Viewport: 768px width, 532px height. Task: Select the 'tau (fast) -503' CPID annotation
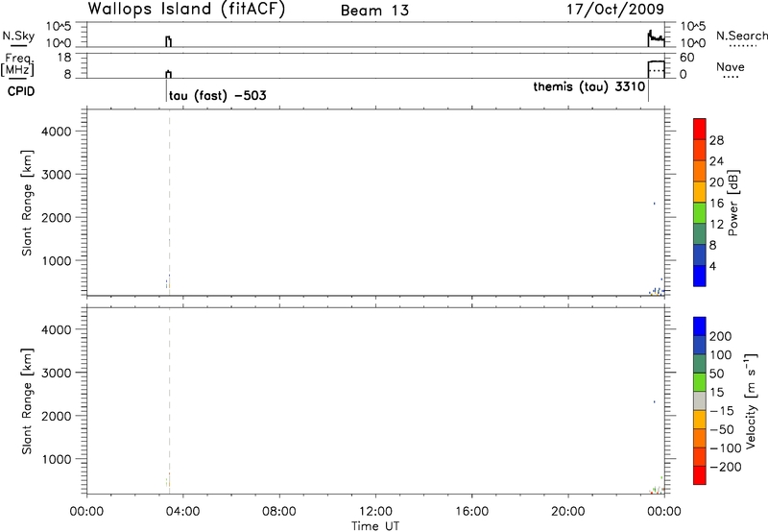click(218, 95)
